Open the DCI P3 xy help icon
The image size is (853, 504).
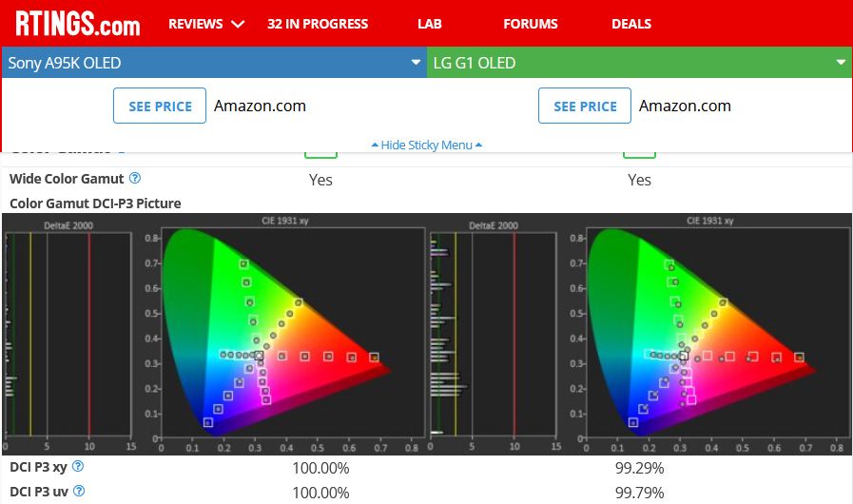pos(78,467)
